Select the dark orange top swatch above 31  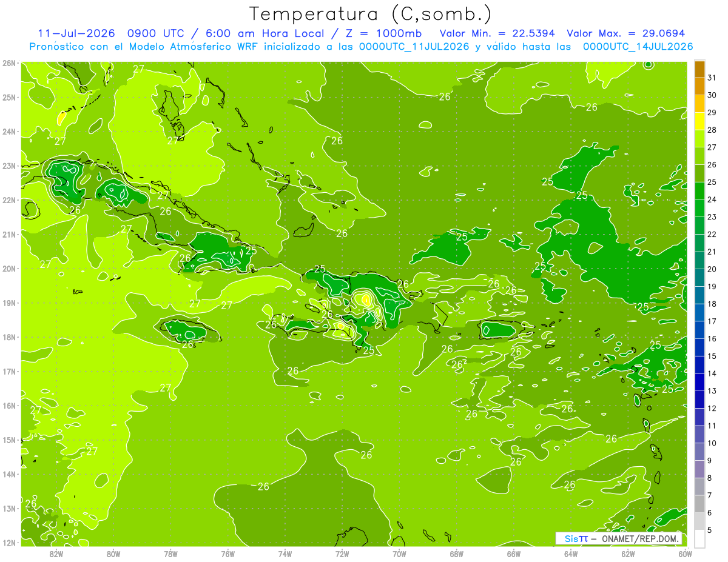(699, 69)
